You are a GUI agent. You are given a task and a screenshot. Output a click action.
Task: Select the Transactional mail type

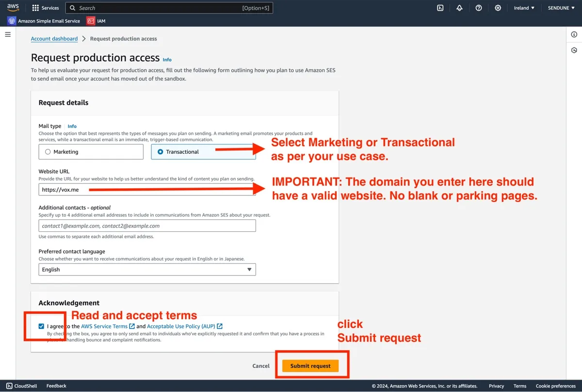(204, 152)
